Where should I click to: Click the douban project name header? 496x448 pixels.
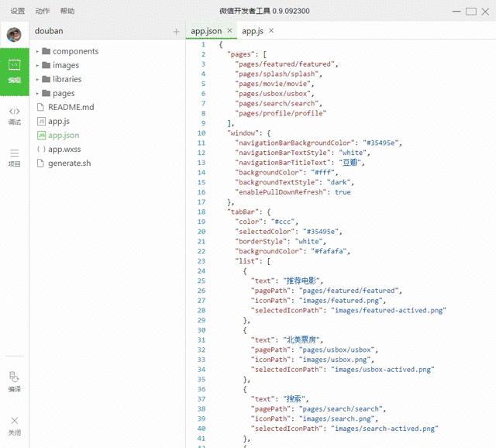(49, 31)
